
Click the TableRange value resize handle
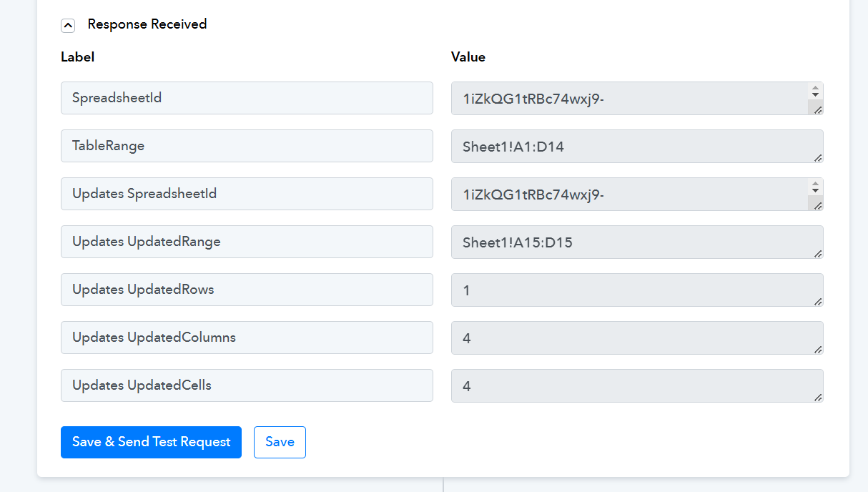pos(817,157)
